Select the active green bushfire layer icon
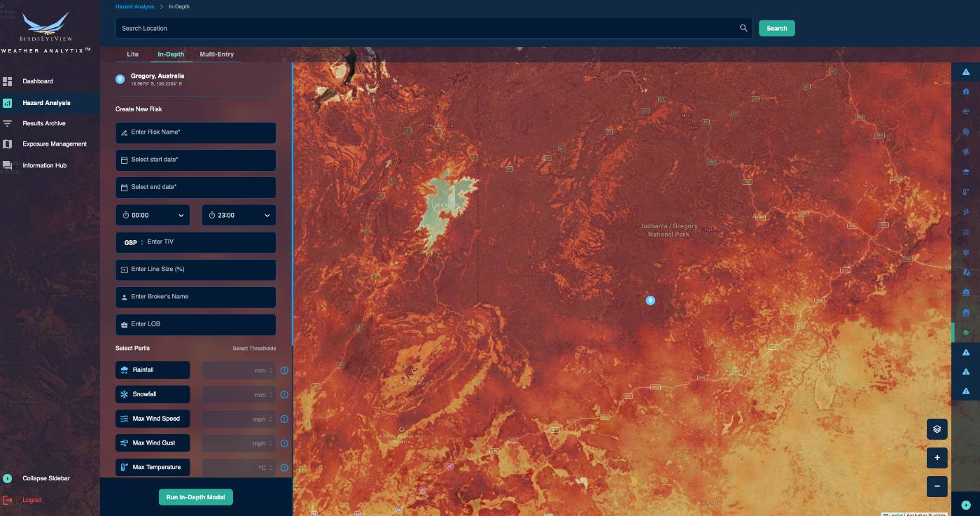 pos(966,332)
